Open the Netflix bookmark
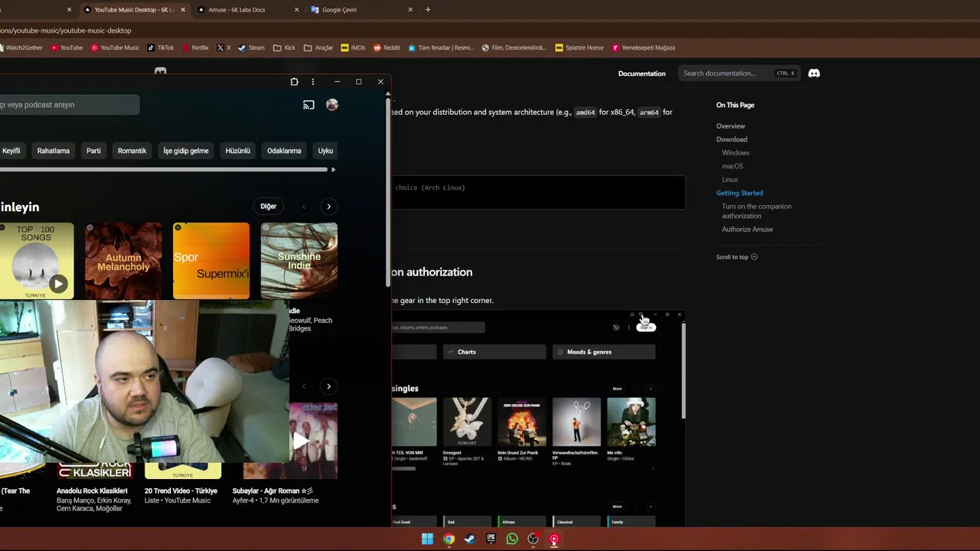980x551 pixels. 194,47
